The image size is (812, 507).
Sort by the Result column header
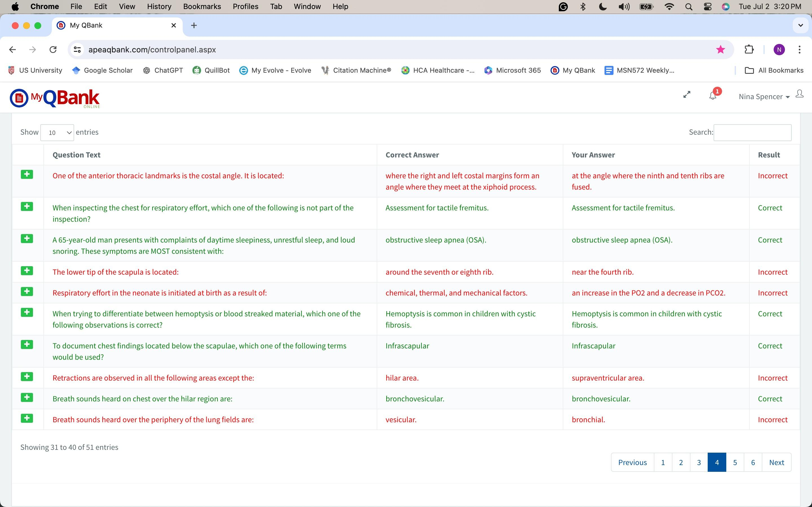769,155
